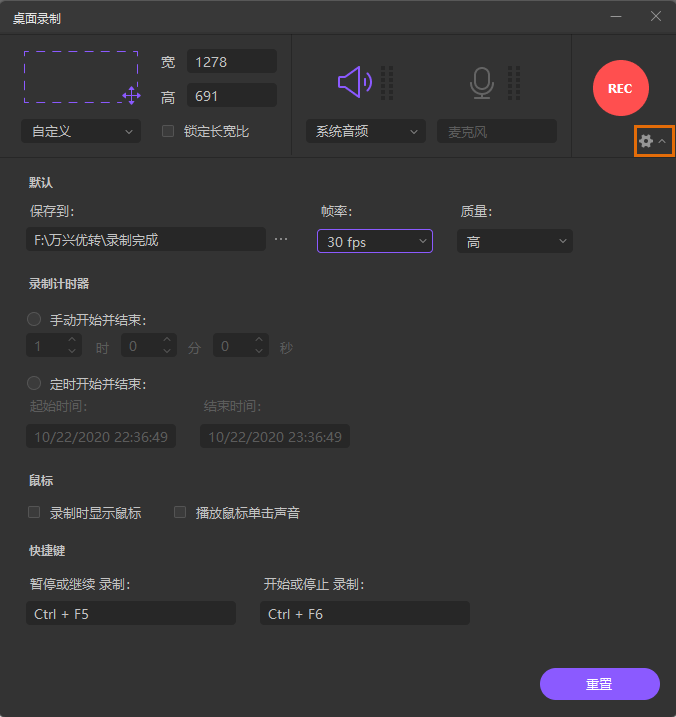Open the 30 fps frame rate dropdown

(x=374, y=241)
